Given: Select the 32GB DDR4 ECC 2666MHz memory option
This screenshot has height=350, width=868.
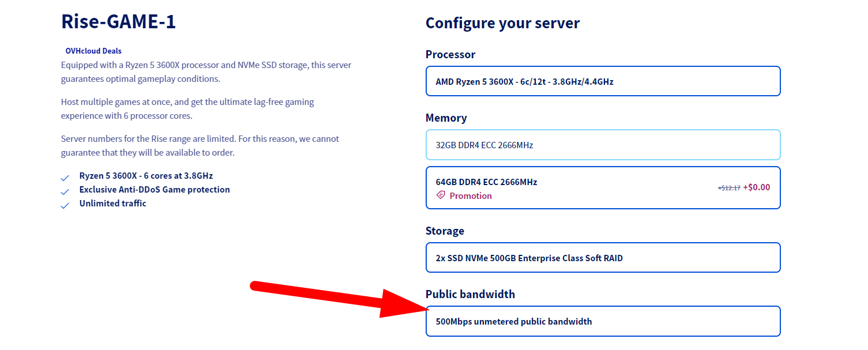Looking at the screenshot, I should [603, 145].
